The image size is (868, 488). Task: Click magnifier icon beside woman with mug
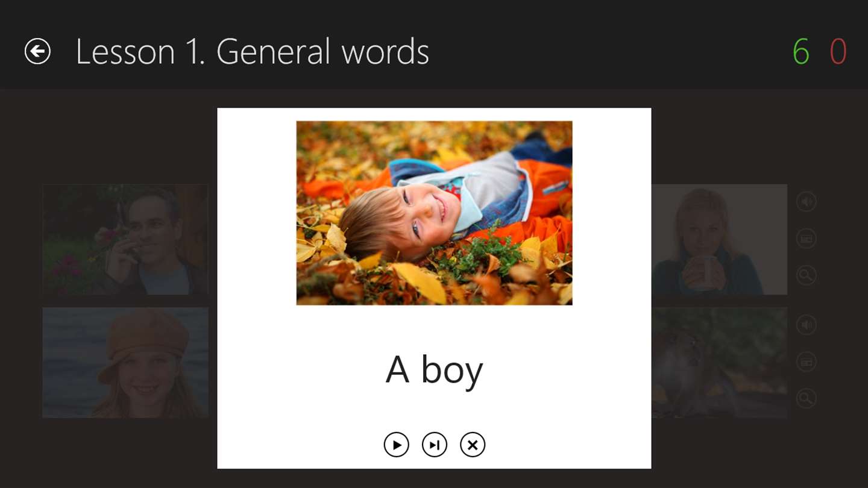pyautogui.click(x=806, y=276)
